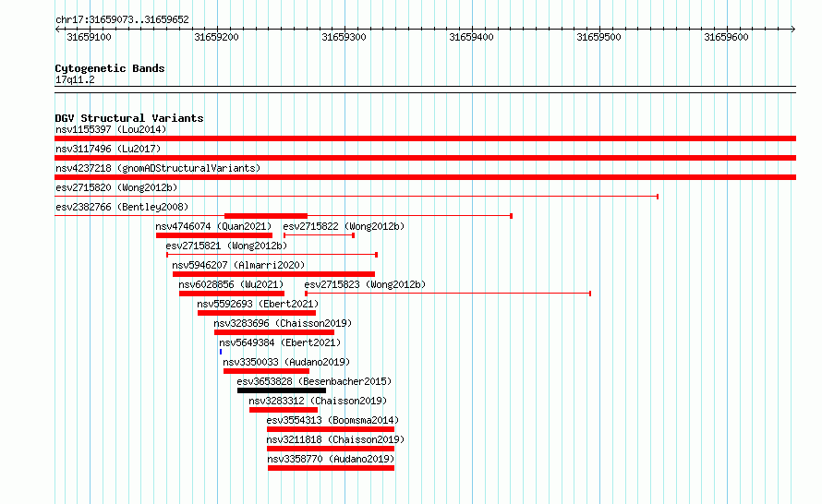822x504 pixels.
Task: Click the tiny blue mark under nsv5649384
Action: click(221, 352)
